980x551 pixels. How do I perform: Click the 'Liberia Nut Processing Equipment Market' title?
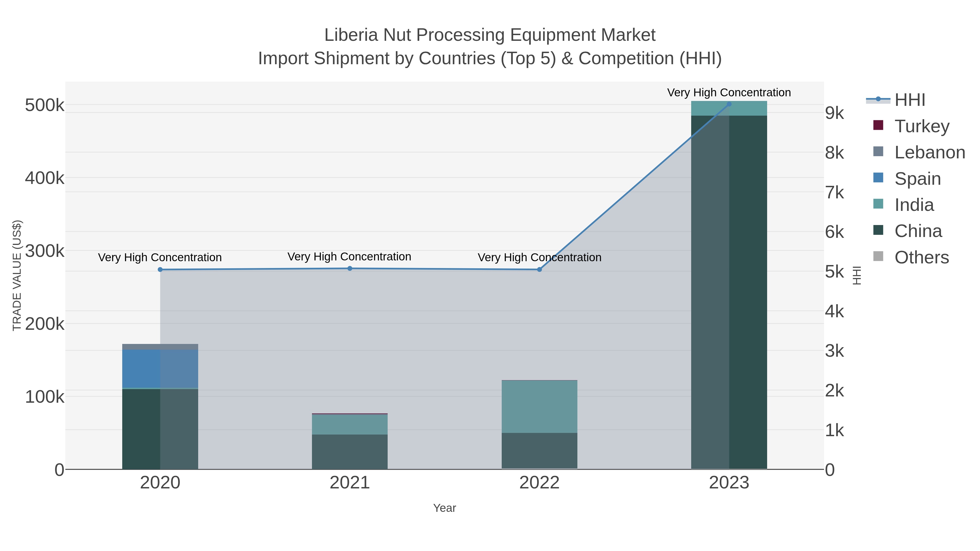[490, 35]
